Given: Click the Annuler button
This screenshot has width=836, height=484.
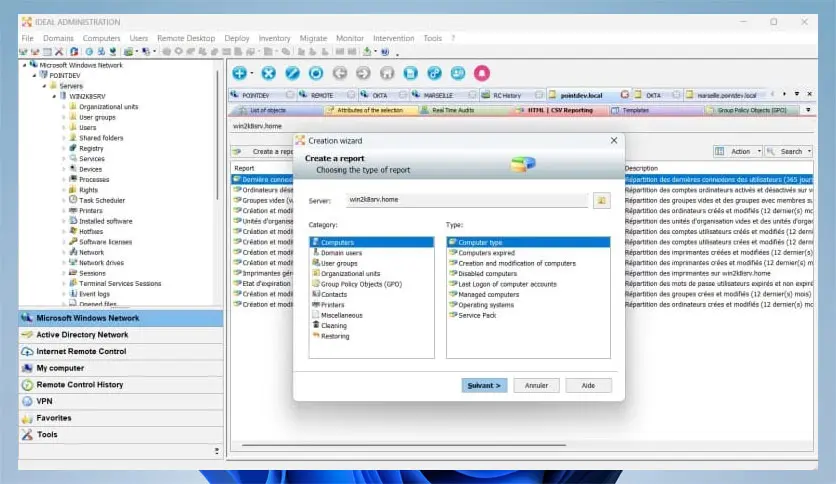Looking at the screenshot, I should [x=536, y=385].
